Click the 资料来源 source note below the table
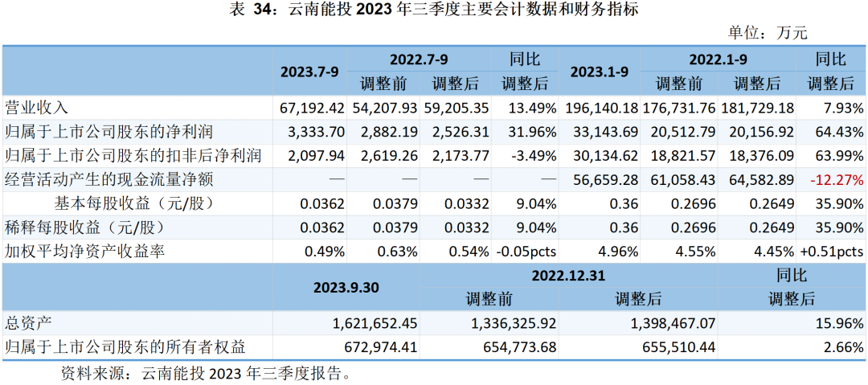 206,374
